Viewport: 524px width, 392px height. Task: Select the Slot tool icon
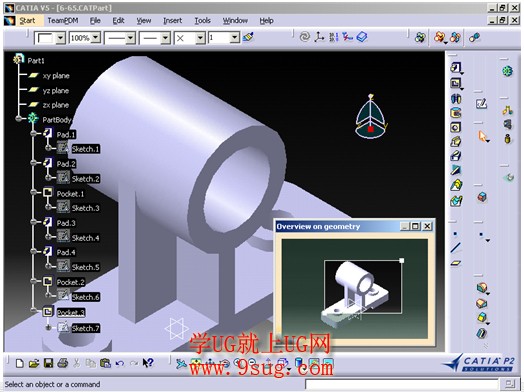point(456,156)
